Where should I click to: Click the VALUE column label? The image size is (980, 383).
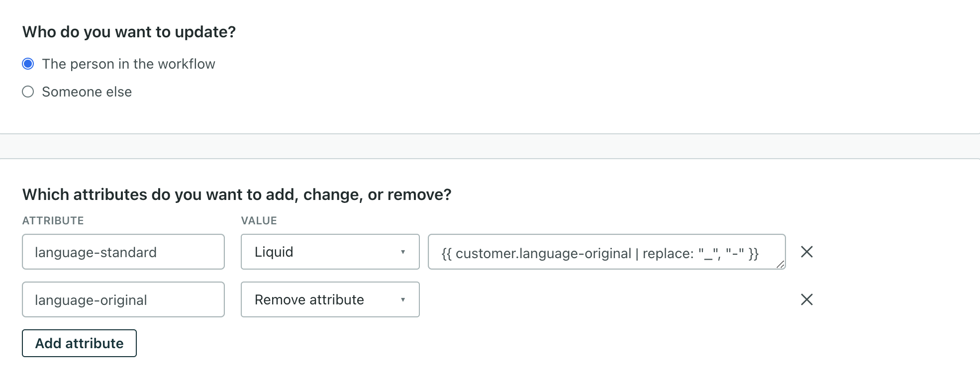pyautogui.click(x=259, y=220)
